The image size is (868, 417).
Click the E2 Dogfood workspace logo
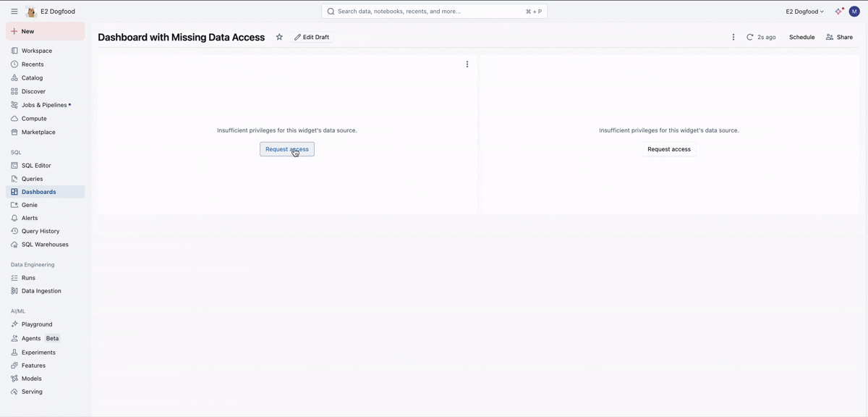(x=31, y=12)
